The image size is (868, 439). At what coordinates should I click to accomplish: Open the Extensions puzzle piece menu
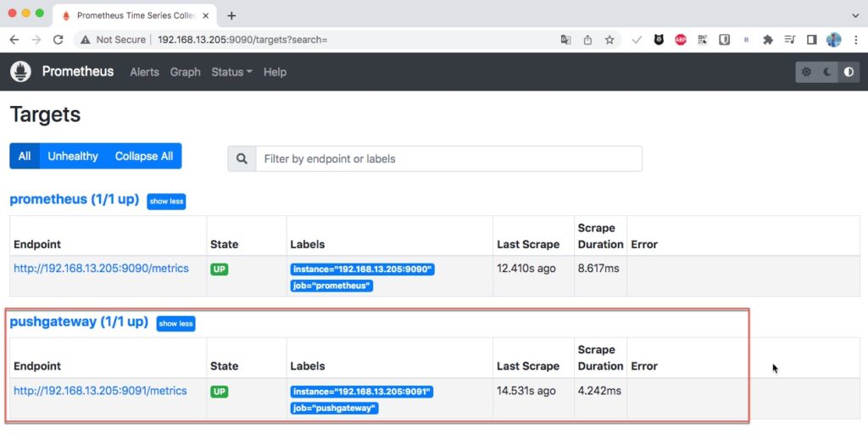pyautogui.click(x=768, y=40)
